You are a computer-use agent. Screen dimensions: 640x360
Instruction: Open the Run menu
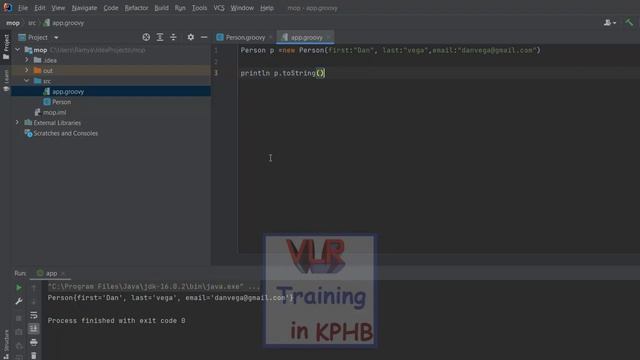180,8
